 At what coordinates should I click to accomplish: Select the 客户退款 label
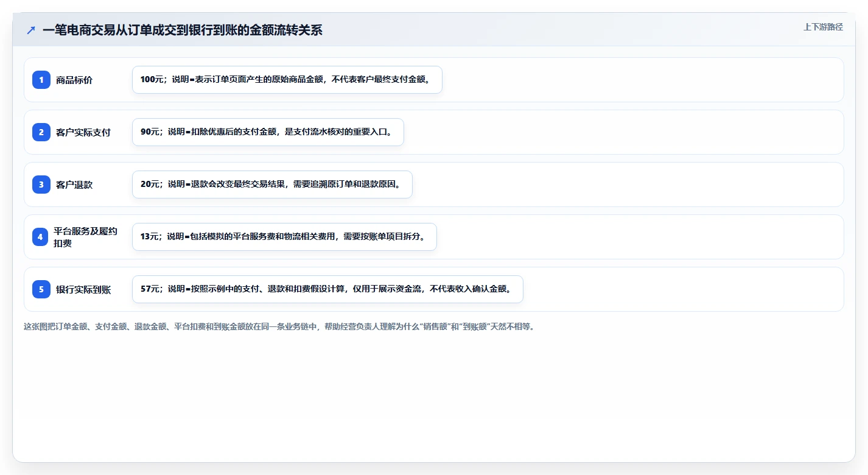tap(74, 185)
